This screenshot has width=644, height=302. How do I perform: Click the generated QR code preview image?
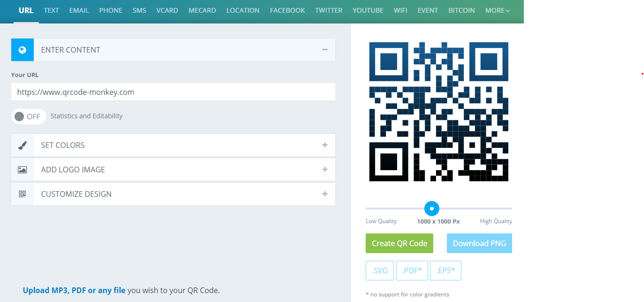pos(439,112)
